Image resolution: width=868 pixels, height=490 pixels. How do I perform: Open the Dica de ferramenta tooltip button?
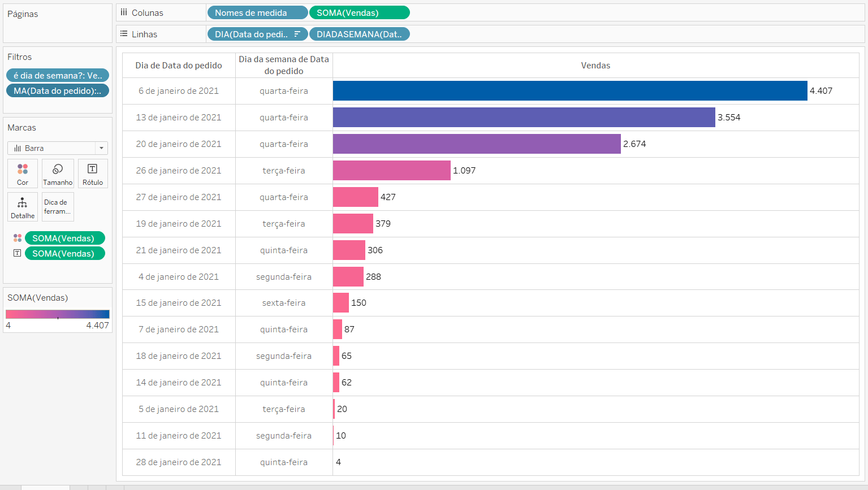click(58, 207)
